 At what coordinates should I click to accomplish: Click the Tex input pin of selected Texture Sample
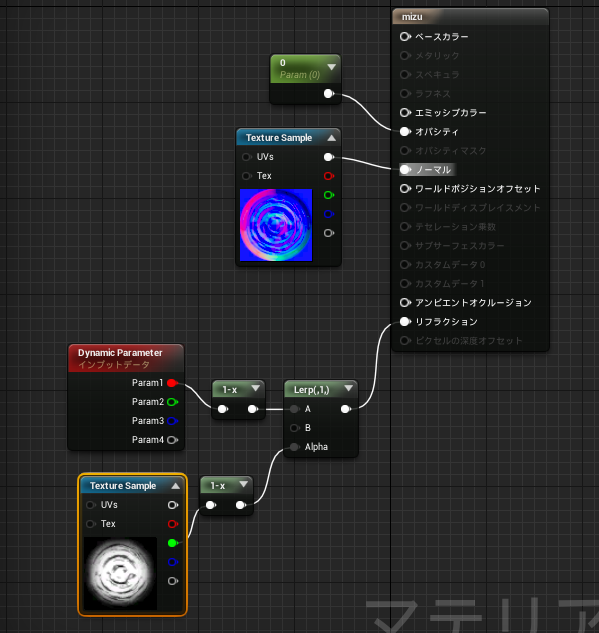90,524
